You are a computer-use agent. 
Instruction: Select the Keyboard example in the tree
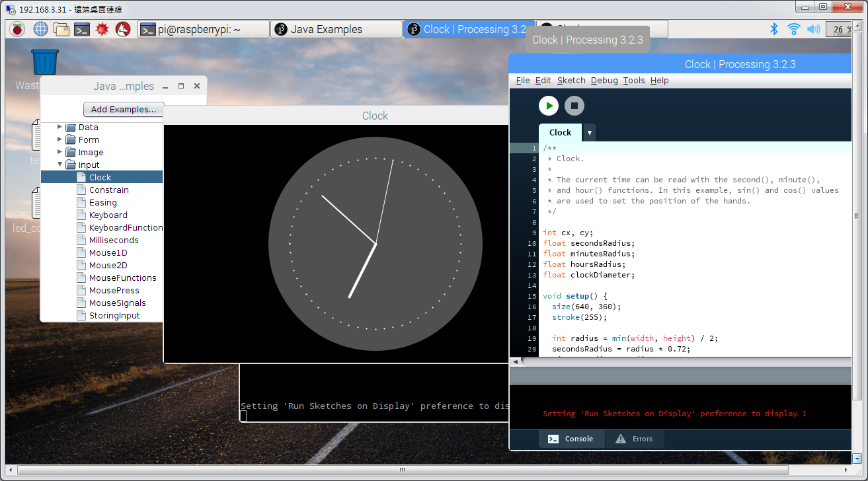point(108,215)
